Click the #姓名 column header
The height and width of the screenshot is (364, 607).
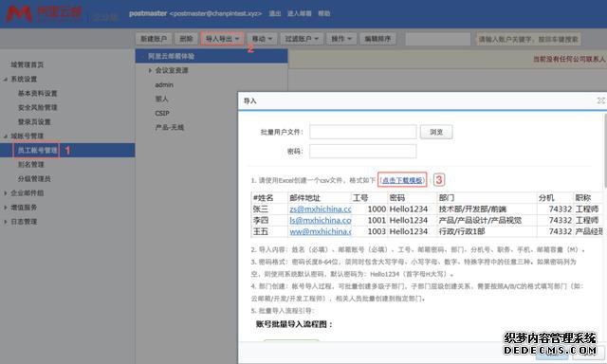[264, 198]
